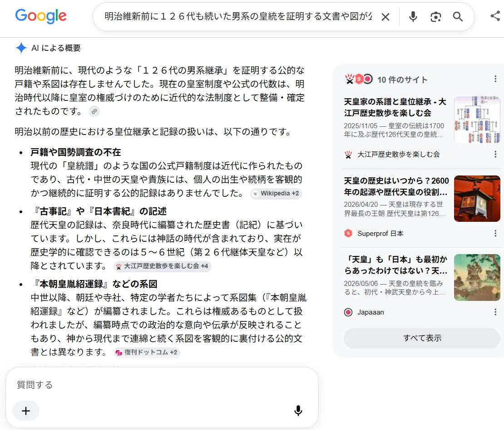This screenshot has width=504, height=430.
Task: Click the 大江戸歴史散歩を楽しむ会 site name in the source card
Action: [x=399, y=155]
